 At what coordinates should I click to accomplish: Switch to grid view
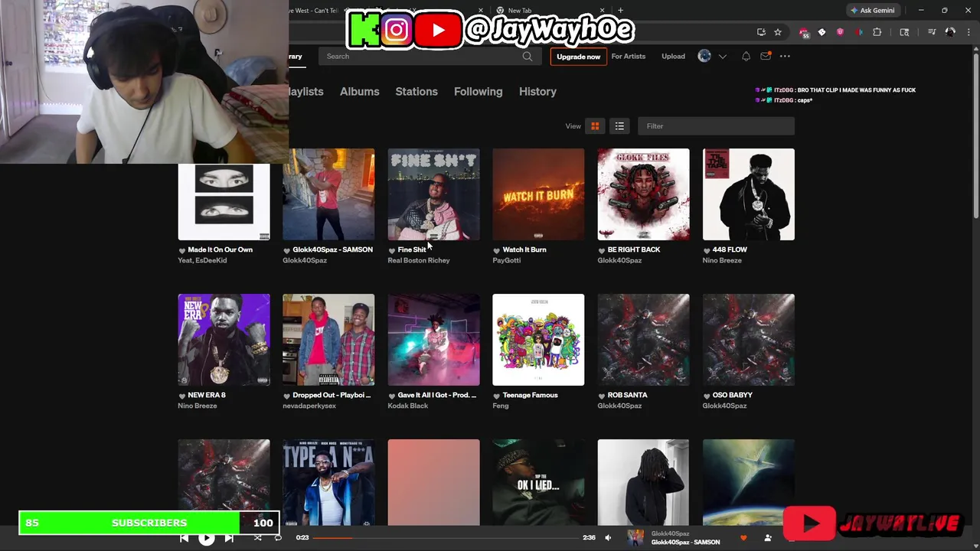595,126
